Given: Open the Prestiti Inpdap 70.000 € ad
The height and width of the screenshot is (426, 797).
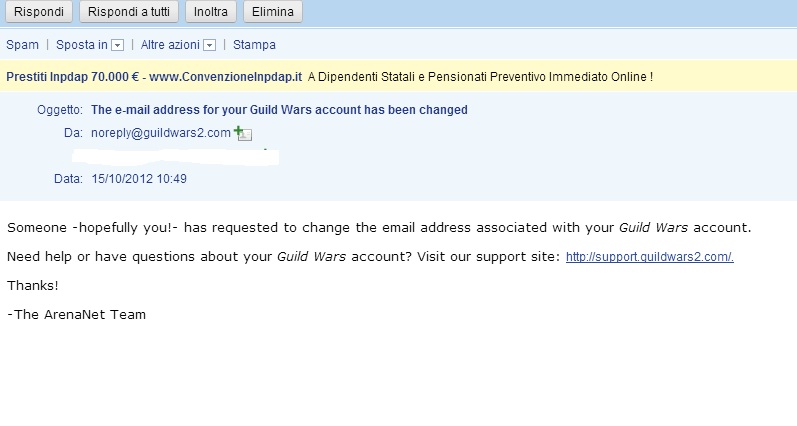Looking at the screenshot, I should point(154,77).
